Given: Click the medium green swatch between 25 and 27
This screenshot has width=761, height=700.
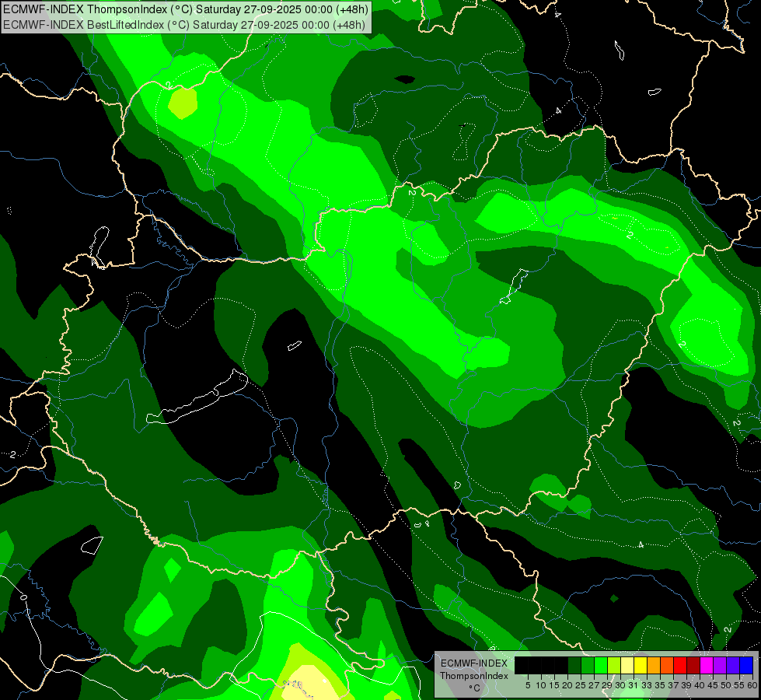Looking at the screenshot, I should click(588, 665).
